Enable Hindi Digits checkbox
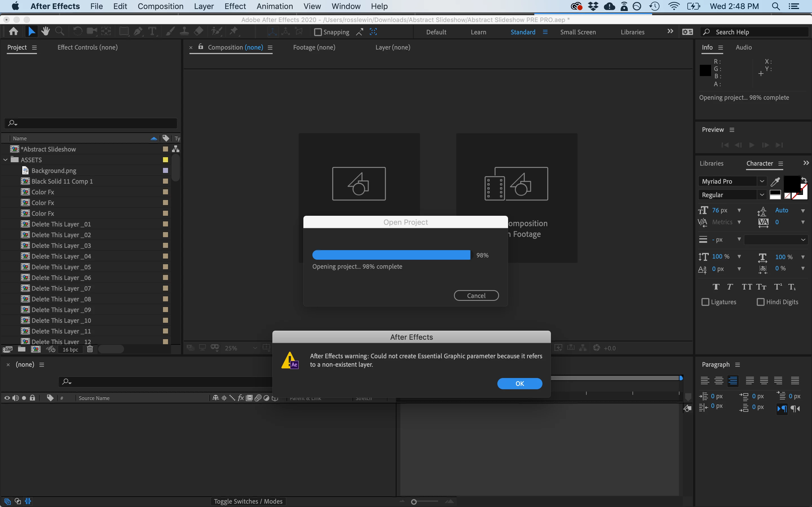This screenshot has width=812, height=507. click(761, 302)
